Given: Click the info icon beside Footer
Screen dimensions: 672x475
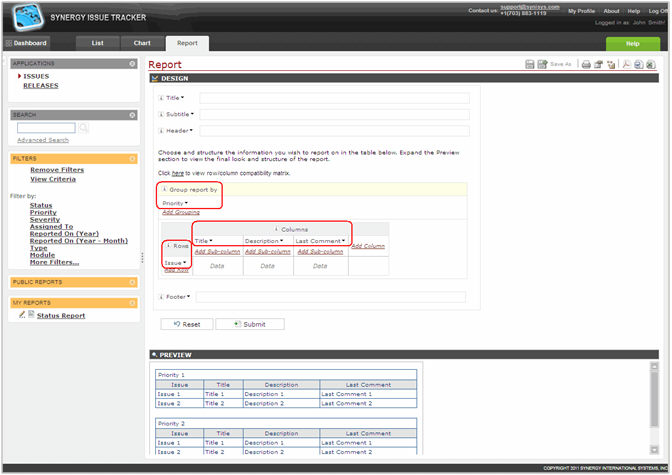Looking at the screenshot, I should click(161, 297).
